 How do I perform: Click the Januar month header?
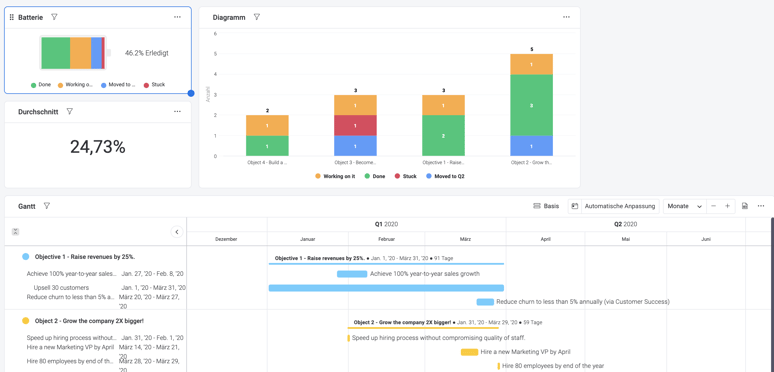click(x=308, y=239)
